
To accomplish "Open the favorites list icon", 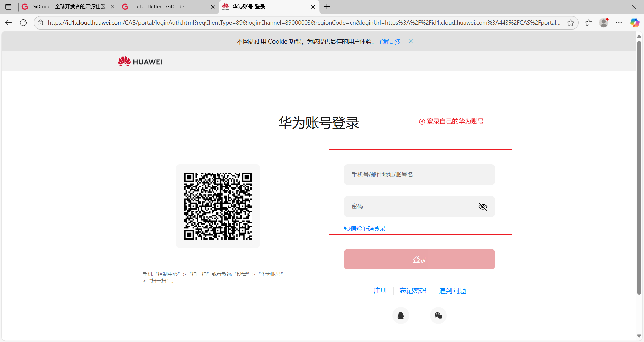I will coord(588,23).
